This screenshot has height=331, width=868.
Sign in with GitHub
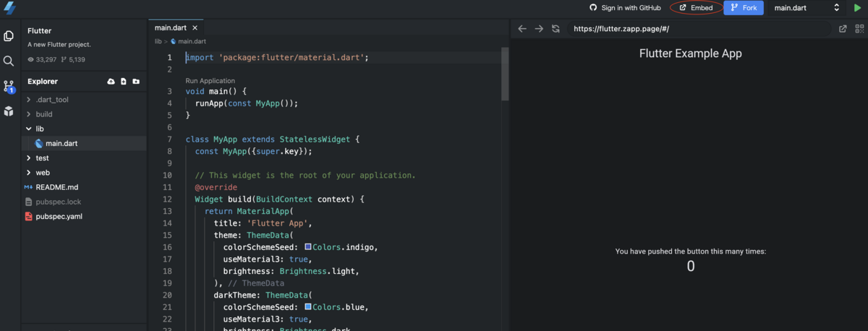(x=625, y=8)
